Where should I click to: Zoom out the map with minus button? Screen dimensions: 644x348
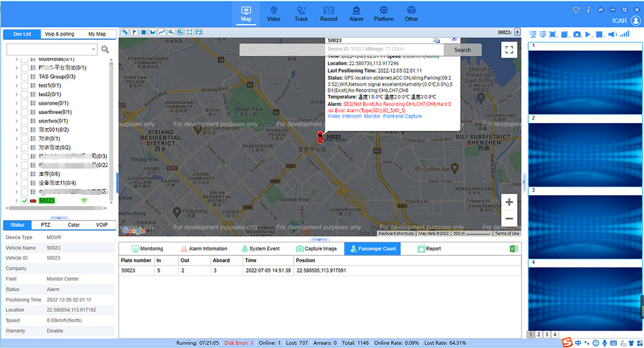509,218
